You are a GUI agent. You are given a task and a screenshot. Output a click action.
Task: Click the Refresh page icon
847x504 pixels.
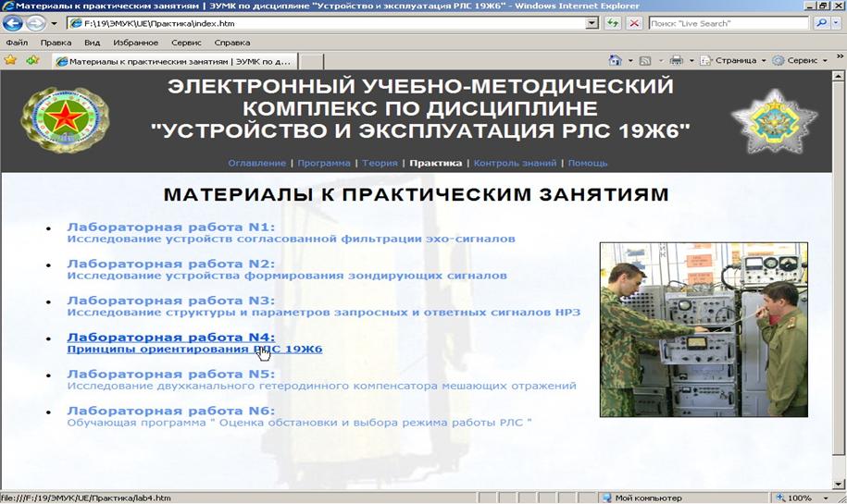click(x=613, y=23)
